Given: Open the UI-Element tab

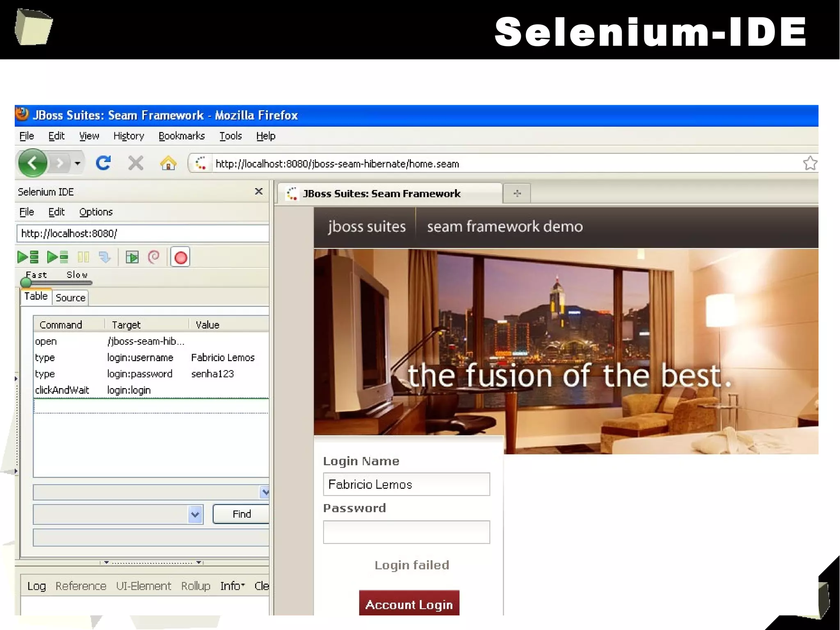Looking at the screenshot, I should [x=144, y=586].
